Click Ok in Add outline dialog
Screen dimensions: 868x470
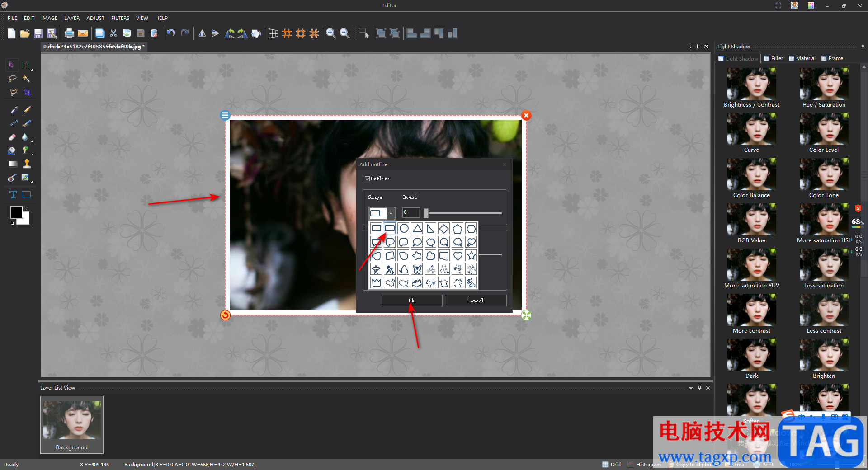click(x=412, y=301)
